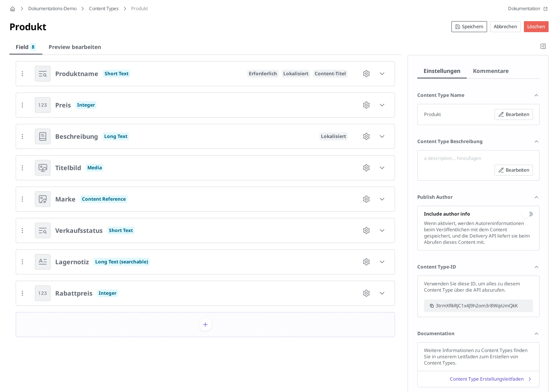558x392 pixels.
Task: Open settings gear for Titelbild field
Action: pos(366,168)
